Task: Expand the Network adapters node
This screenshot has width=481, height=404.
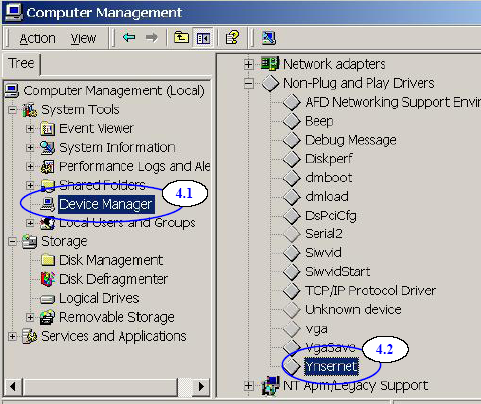Action: click(x=248, y=64)
